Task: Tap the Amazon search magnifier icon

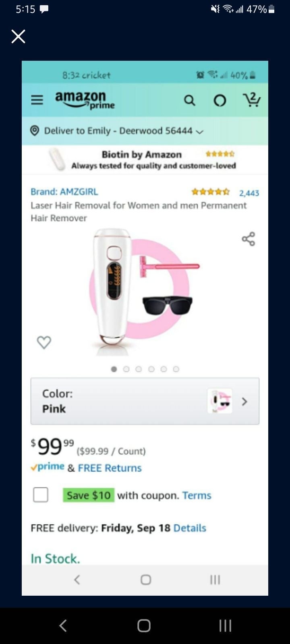Action: coord(189,100)
